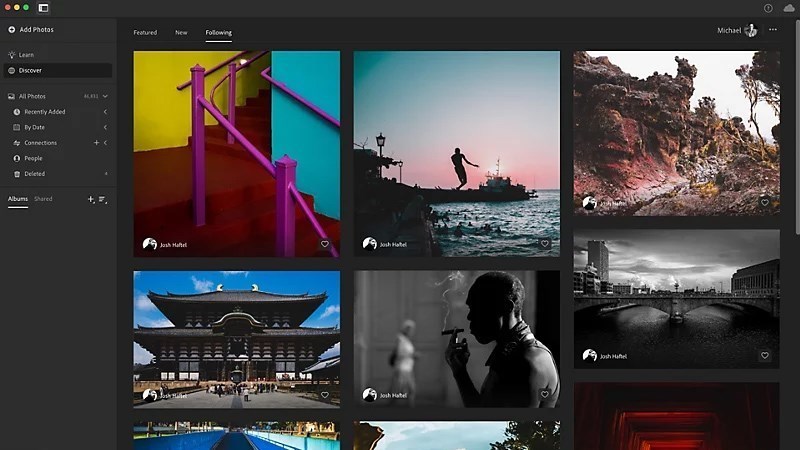Image resolution: width=800 pixels, height=450 pixels.
Task: Open cloud sync status icon
Action: point(789,8)
